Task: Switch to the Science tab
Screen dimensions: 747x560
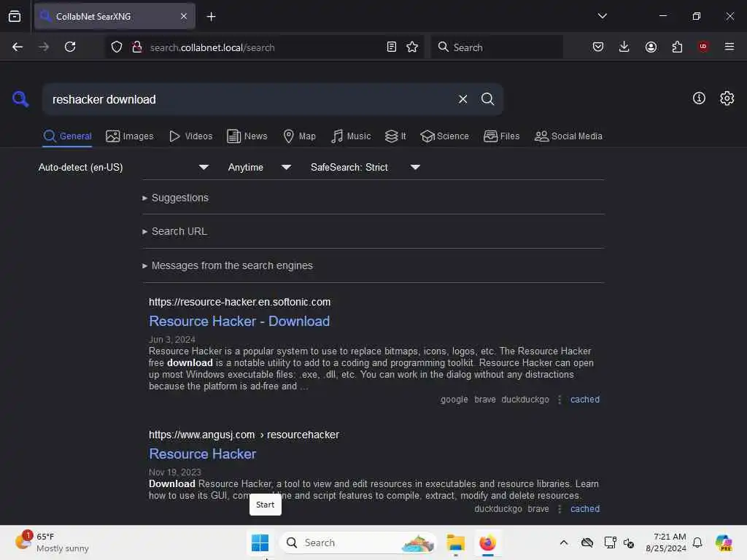Action: [444, 136]
